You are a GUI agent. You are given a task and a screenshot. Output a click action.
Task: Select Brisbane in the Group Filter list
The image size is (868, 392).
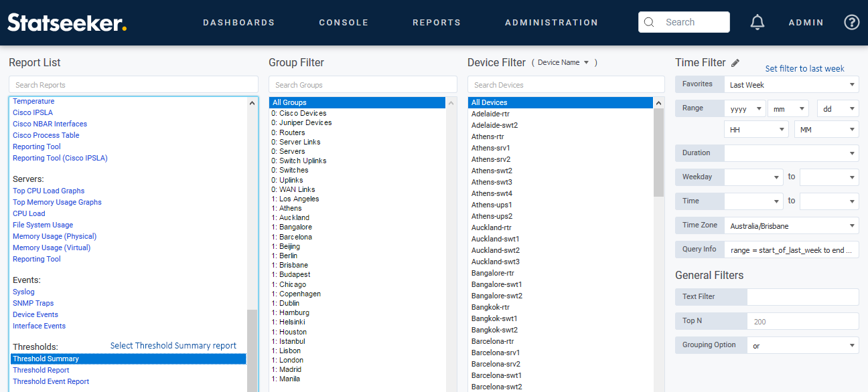293,265
